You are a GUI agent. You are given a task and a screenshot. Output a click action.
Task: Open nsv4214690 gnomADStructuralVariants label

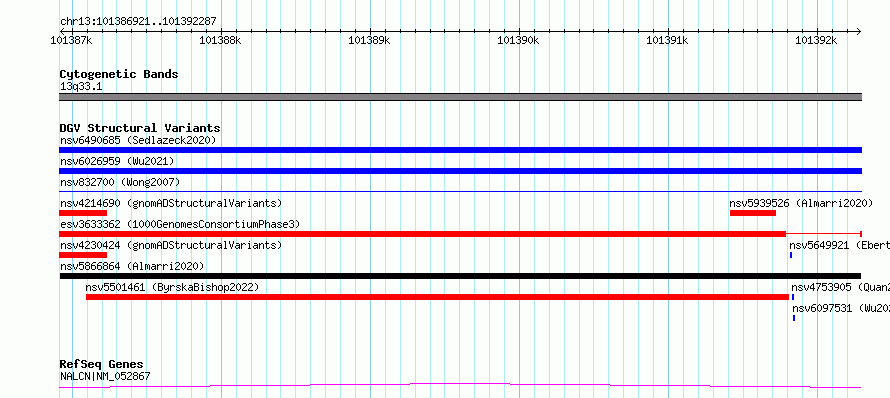(171, 203)
